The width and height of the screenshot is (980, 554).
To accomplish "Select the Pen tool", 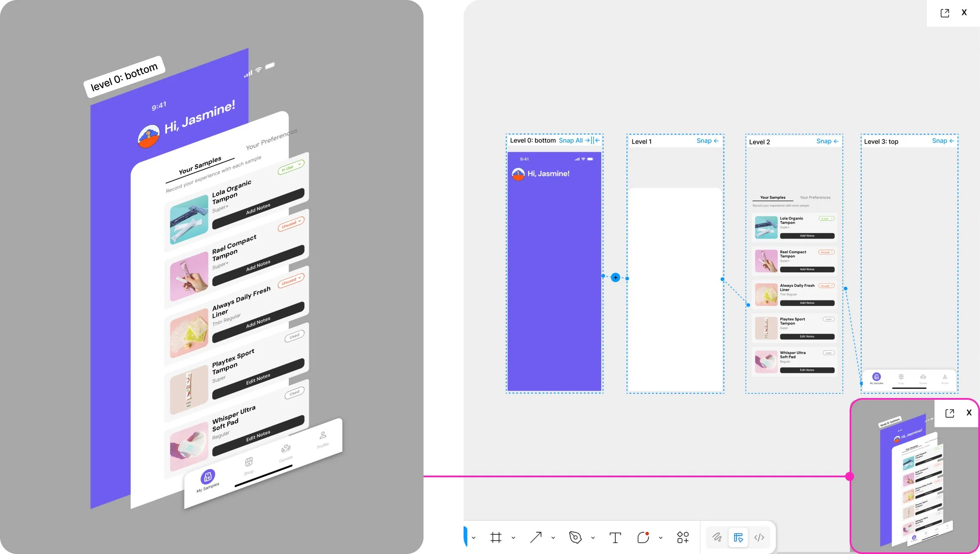I will click(x=575, y=537).
